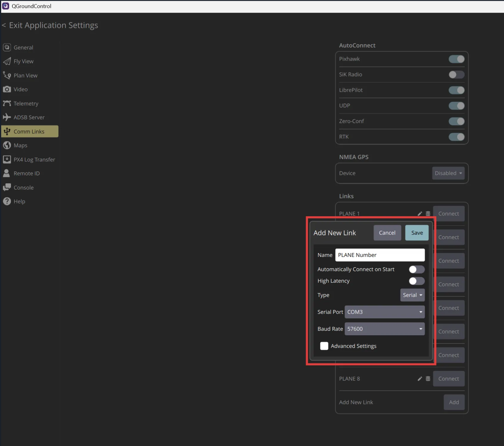The height and width of the screenshot is (446, 504).
Task: Cancel the Add New Link dialog
Action: coord(387,233)
